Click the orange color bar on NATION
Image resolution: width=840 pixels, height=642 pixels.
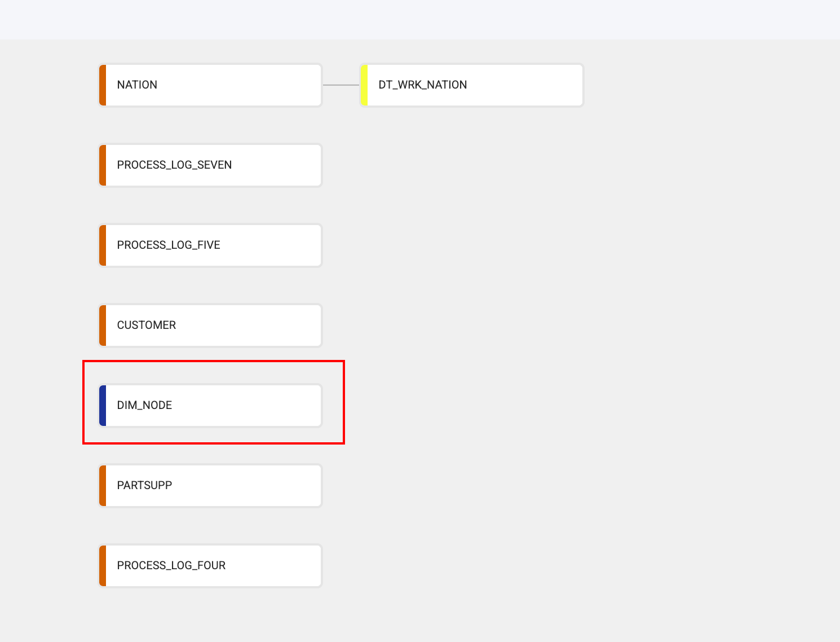pyautogui.click(x=103, y=85)
